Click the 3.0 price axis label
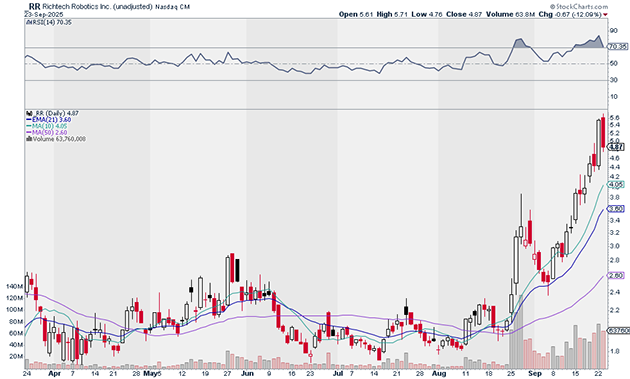The width and height of the screenshot is (630, 379). pyautogui.click(x=614, y=246)
